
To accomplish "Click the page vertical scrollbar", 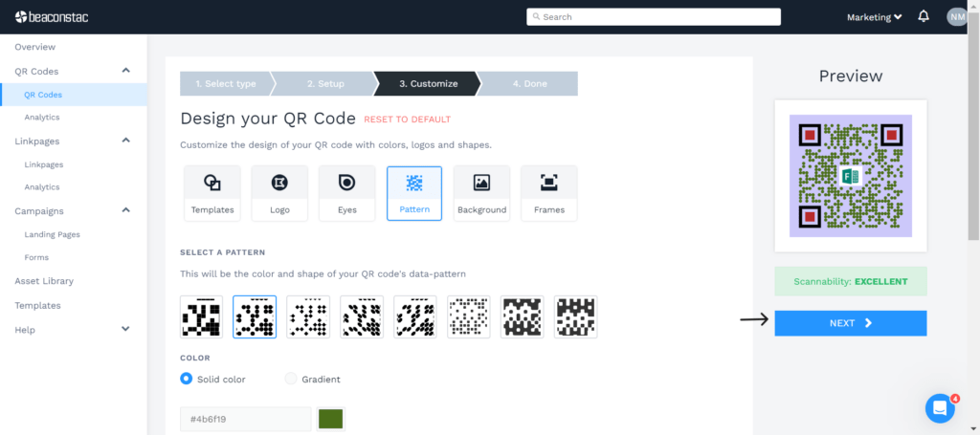I will 973,125.
